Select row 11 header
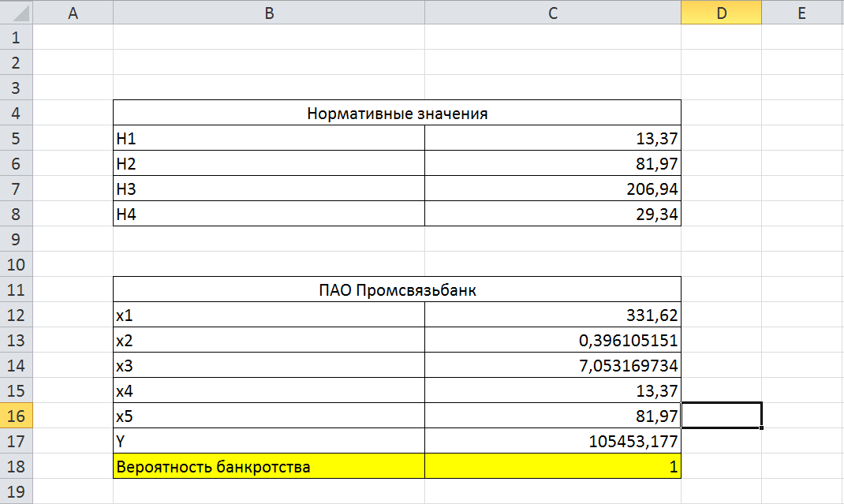 (16, 289)
